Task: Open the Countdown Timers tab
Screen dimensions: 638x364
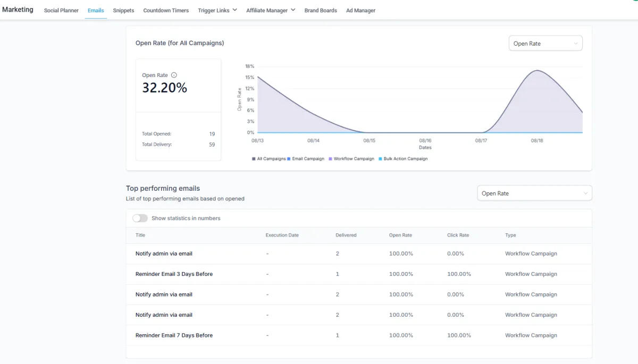Action: (x=166, y=11)
